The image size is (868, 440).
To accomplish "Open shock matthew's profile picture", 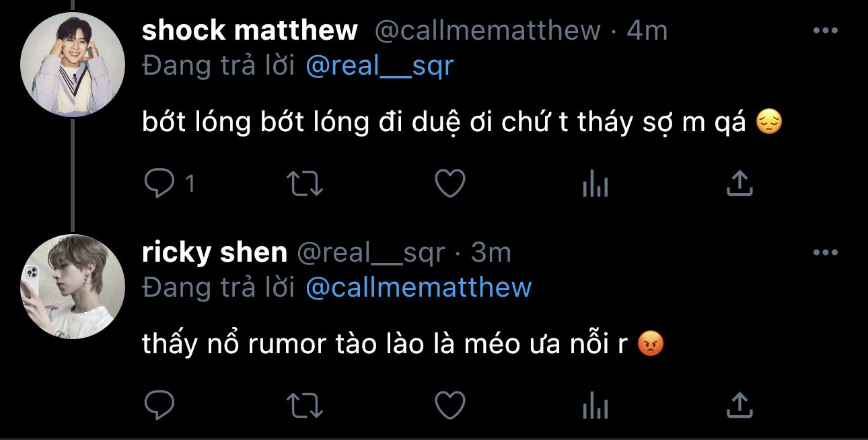I will pyautogui.click(x=73, y=65).
